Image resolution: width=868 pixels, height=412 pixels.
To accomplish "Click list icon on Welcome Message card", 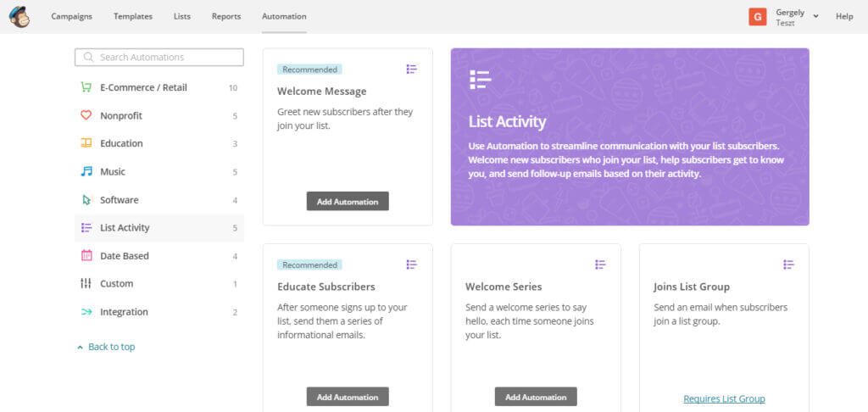I will 411,70.
